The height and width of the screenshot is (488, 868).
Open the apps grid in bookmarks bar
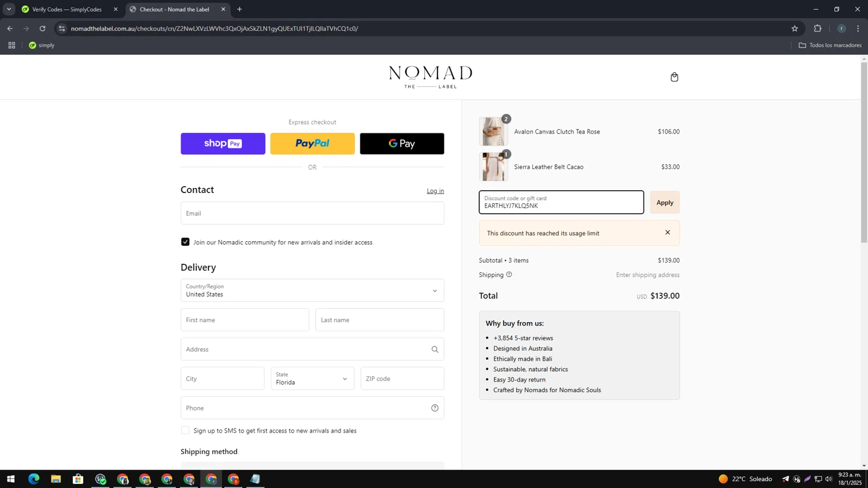point(12,45)
